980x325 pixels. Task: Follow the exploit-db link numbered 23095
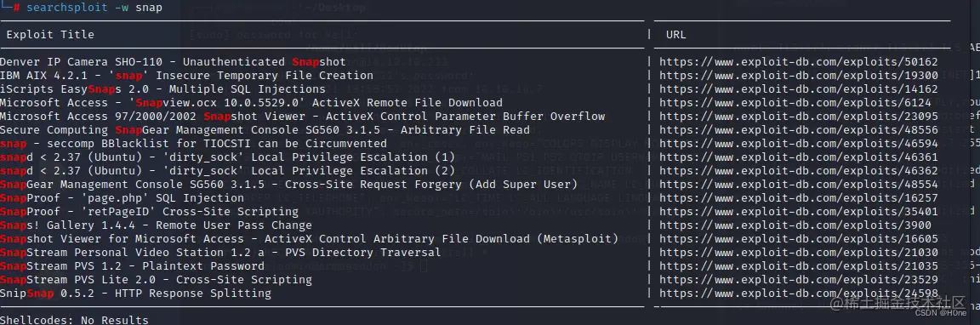[799, 117]
